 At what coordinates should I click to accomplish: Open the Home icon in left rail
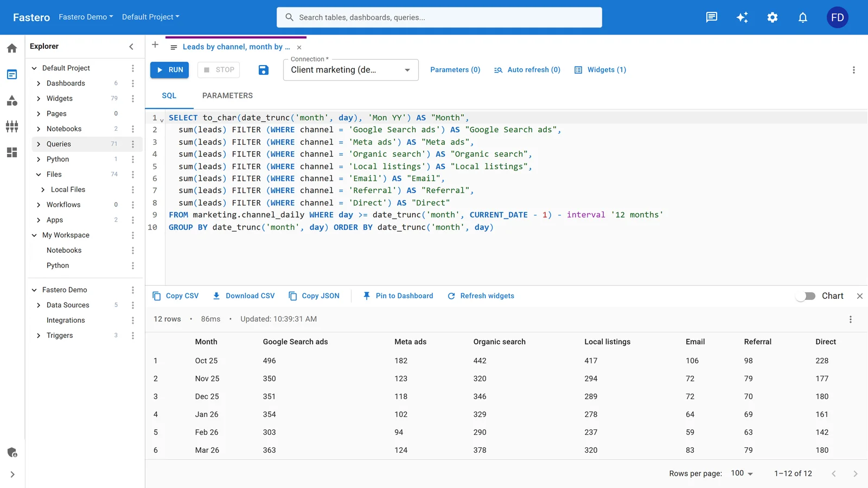[12, 48]
